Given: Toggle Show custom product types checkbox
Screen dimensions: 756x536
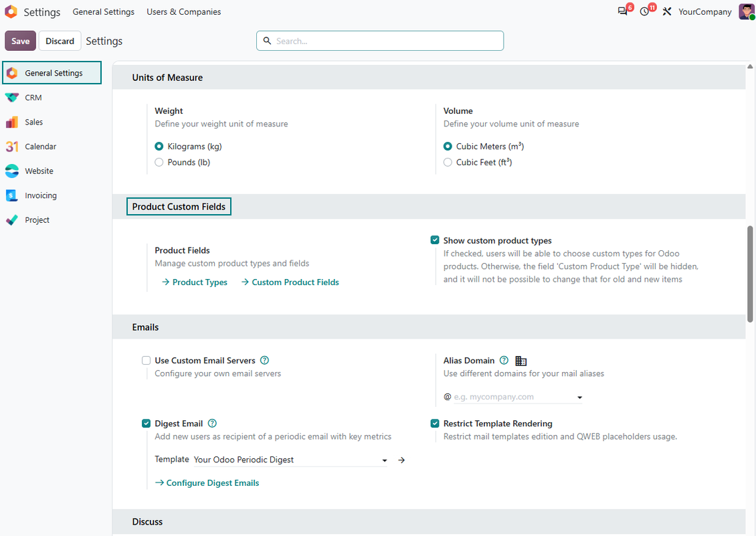Looking at the screenshot, I should tap(435, 240).
